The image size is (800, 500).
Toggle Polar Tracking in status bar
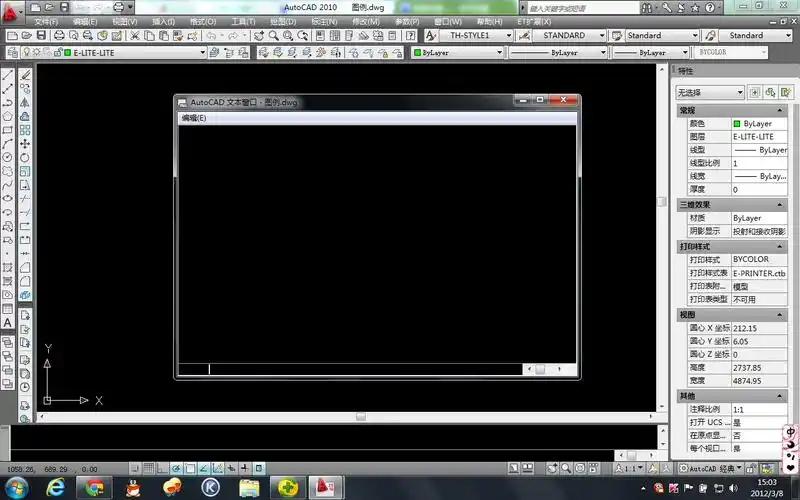click(x=176, y=468)
